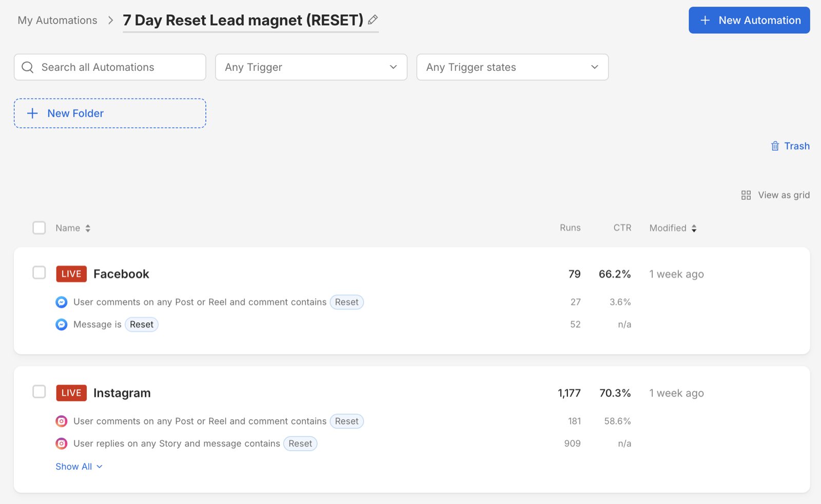
Task: Click the Runs column header
Action: tap(570, 228)
